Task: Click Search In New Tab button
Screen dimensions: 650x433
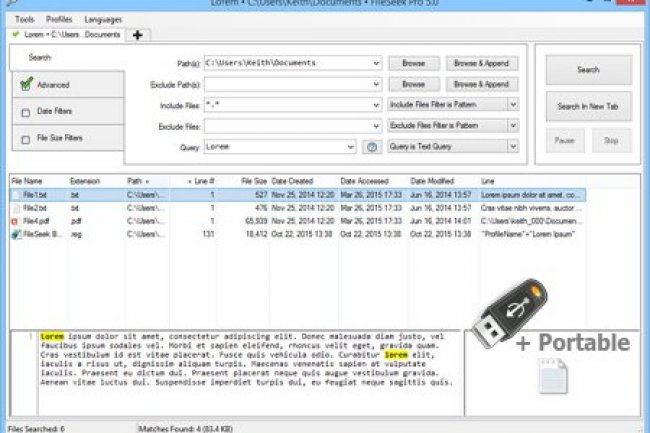Action: tap(589, 106)
